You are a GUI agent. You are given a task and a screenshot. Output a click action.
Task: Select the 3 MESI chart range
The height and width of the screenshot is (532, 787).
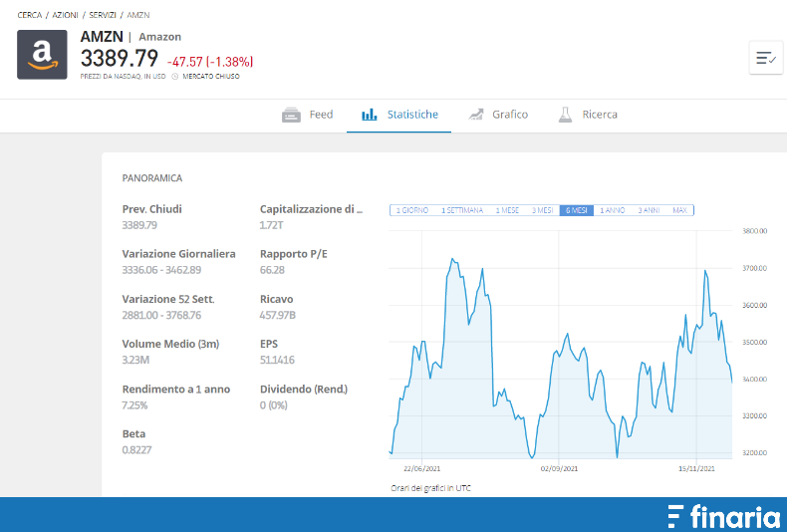pos(542,210)
